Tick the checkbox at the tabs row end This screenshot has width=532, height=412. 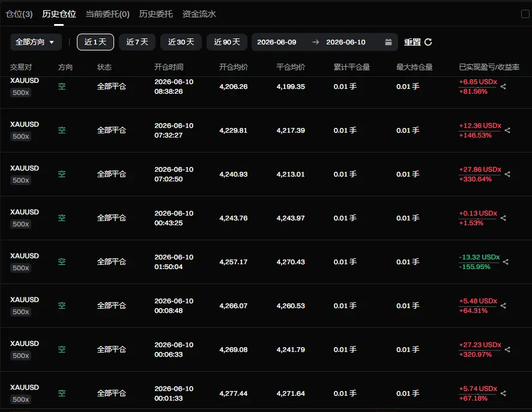(525, 14)
